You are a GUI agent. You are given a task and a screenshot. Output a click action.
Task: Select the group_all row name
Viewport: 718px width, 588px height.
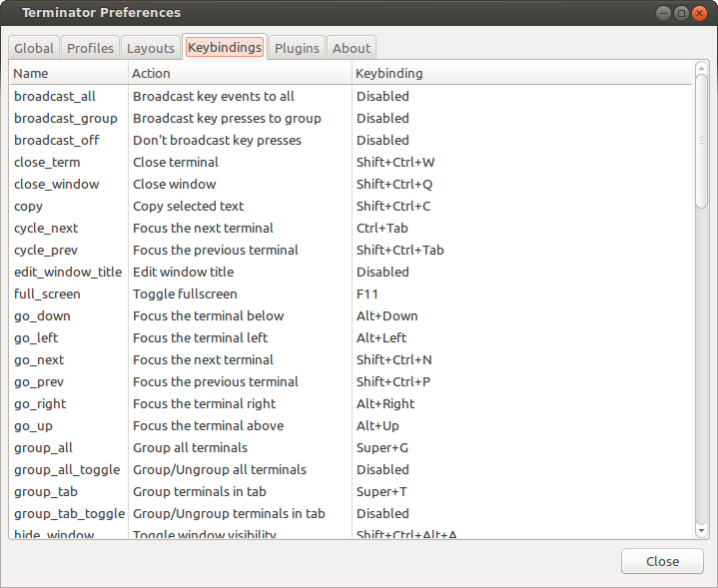43,448
